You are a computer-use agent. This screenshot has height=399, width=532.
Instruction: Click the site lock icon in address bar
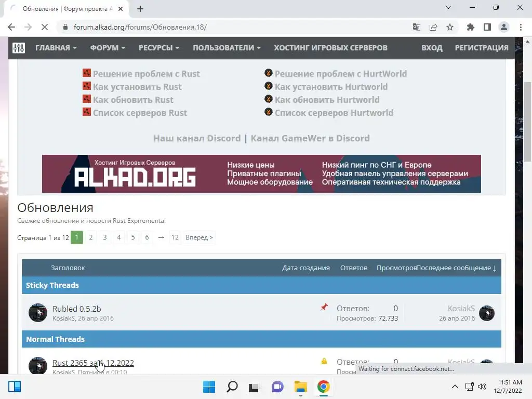click(65, 27)
